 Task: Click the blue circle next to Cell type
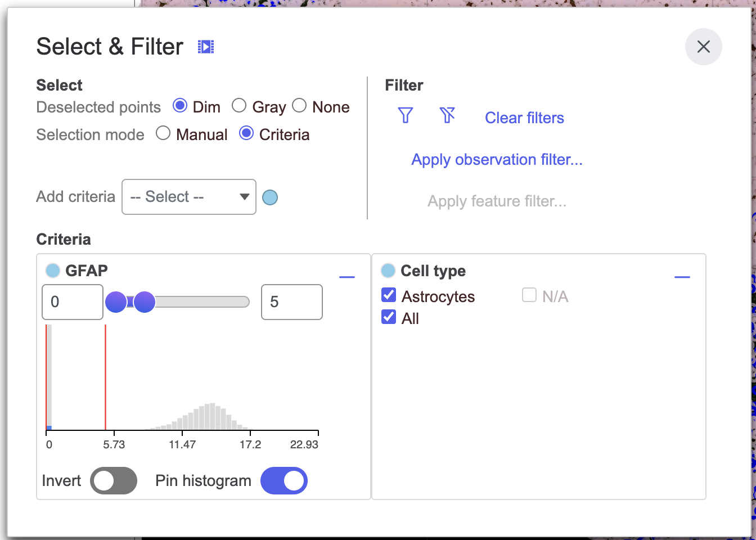coord(388,271)
